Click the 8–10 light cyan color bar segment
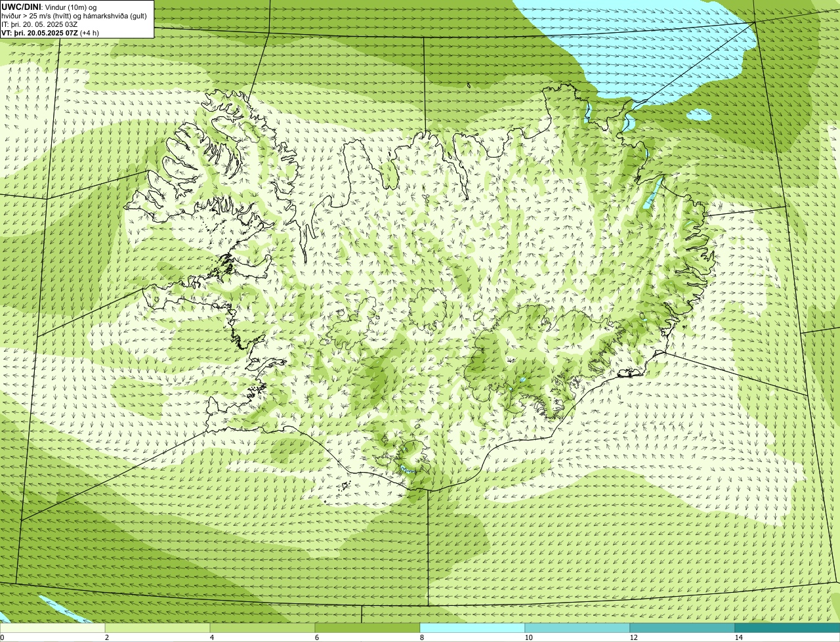 (x=472, y=628)
